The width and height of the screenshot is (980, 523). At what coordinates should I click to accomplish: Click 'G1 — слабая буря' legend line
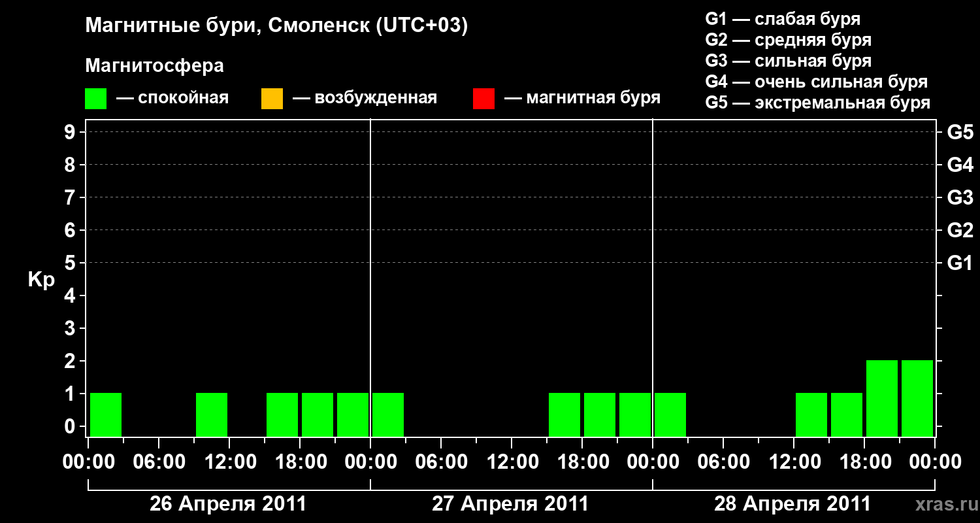point(783,19)
